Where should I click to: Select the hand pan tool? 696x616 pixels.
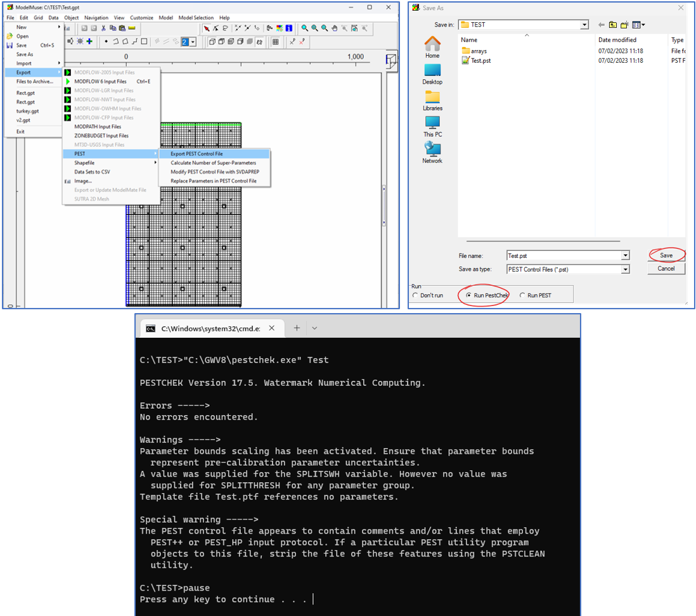334,29
